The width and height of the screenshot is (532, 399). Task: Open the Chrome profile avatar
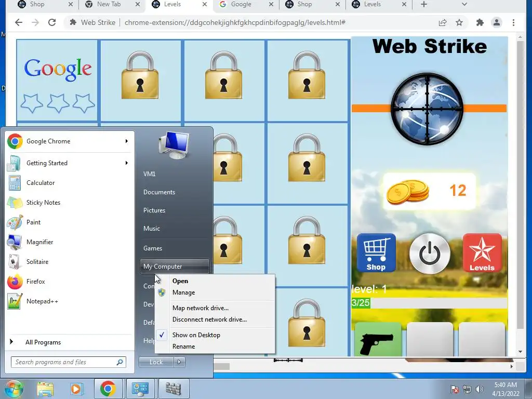tap(496, 22)
